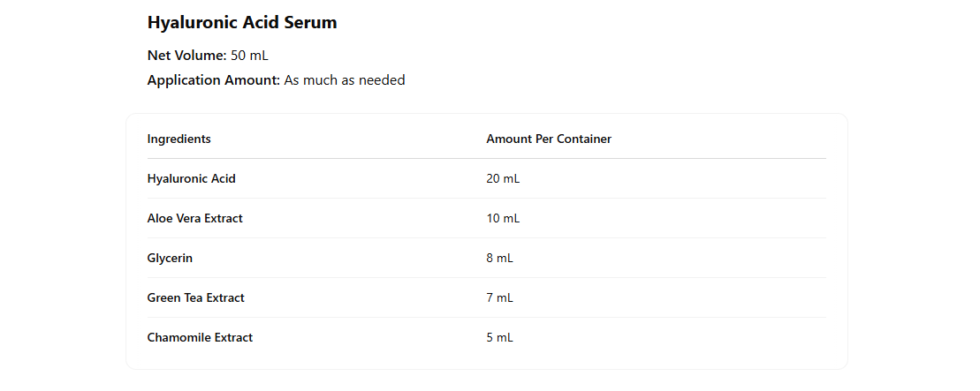Click the 20 mL amount value
This screenshot has height=391, width=980.
(503, 178)
